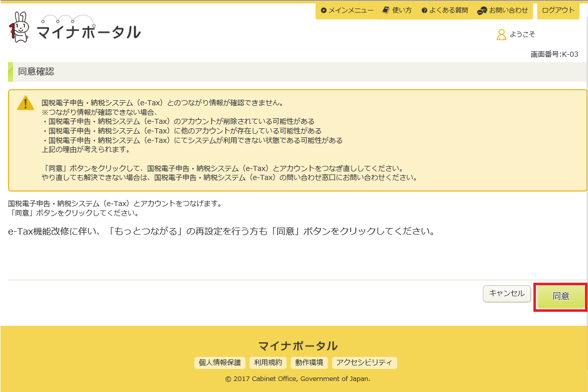Open 利用規約 footer link

tap(268, 363)
